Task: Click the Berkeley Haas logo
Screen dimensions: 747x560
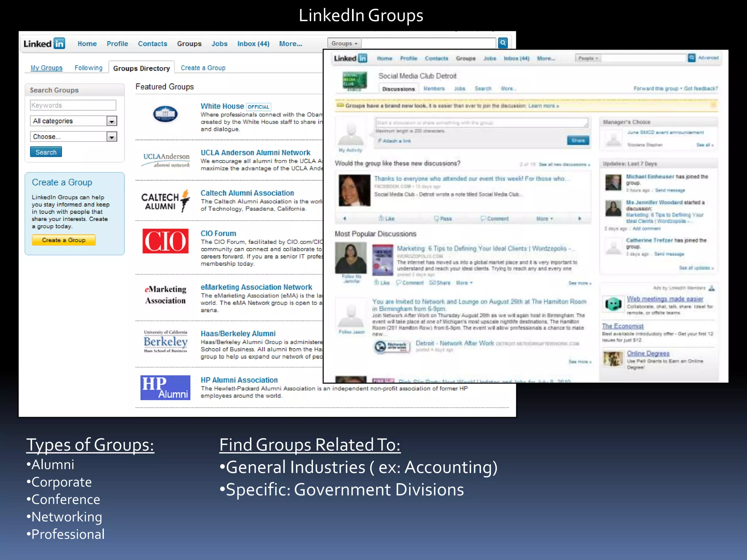Action: [x=165, y=342]
